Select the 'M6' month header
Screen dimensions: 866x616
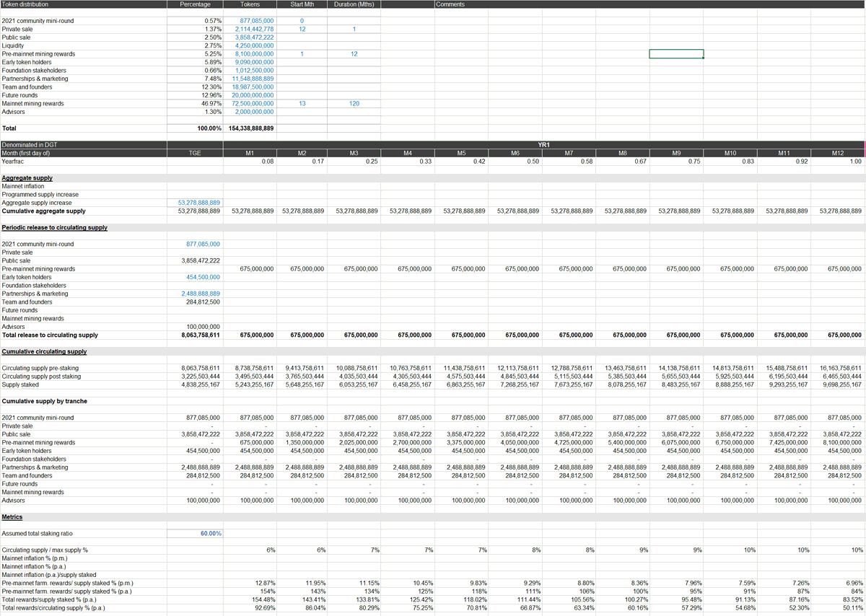pos(515,153)
